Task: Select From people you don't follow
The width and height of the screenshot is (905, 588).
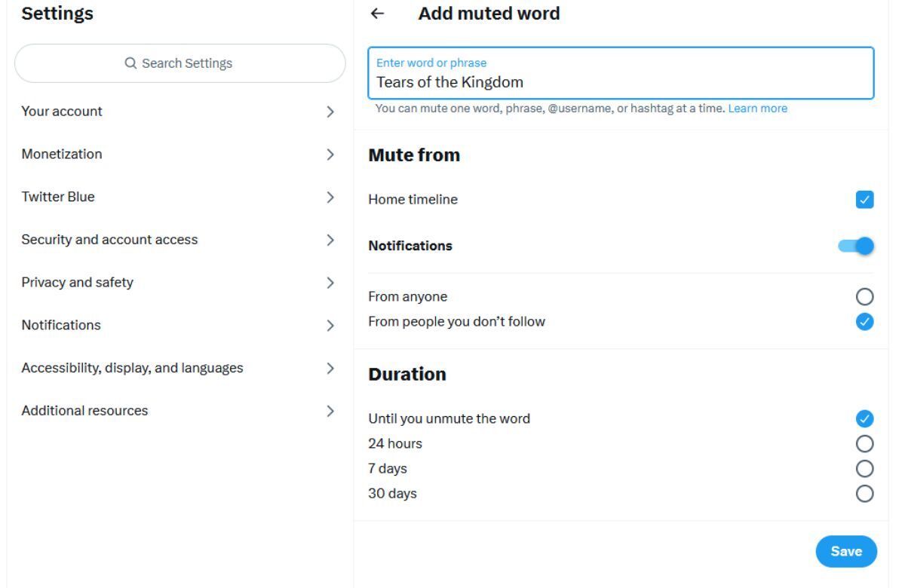Action: point(865,322)
